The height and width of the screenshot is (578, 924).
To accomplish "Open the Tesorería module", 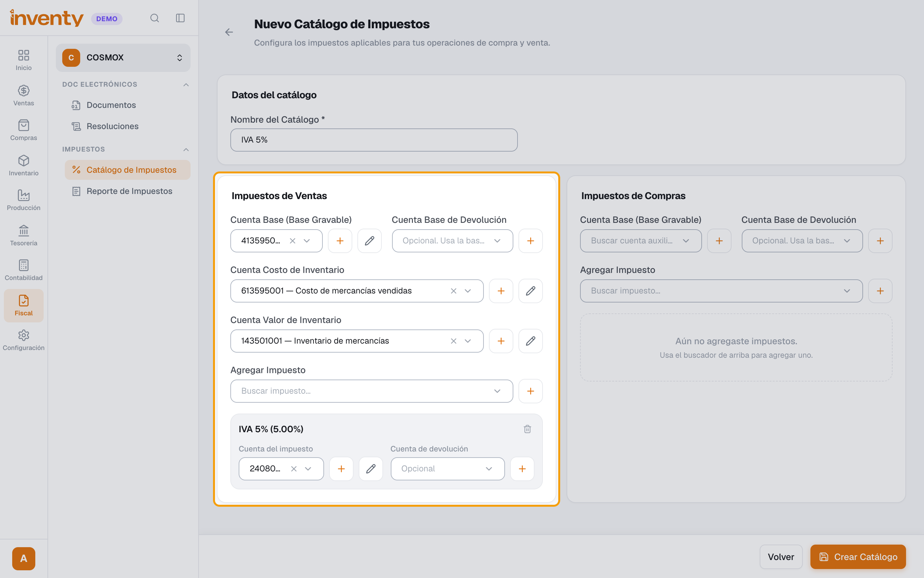I will [x=24, y=235].
